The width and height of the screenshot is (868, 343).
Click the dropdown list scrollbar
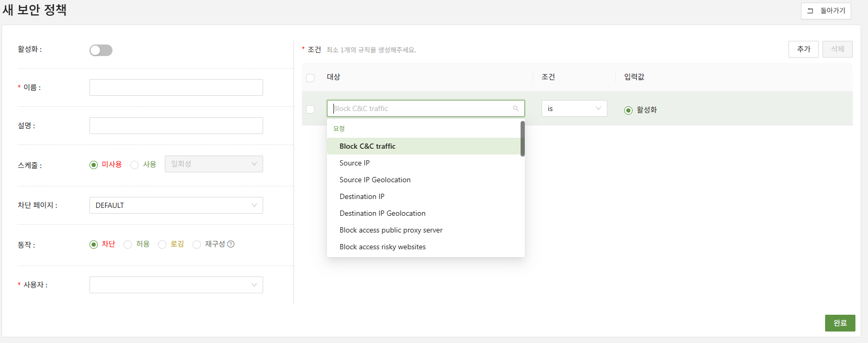(x=522, y=139)
